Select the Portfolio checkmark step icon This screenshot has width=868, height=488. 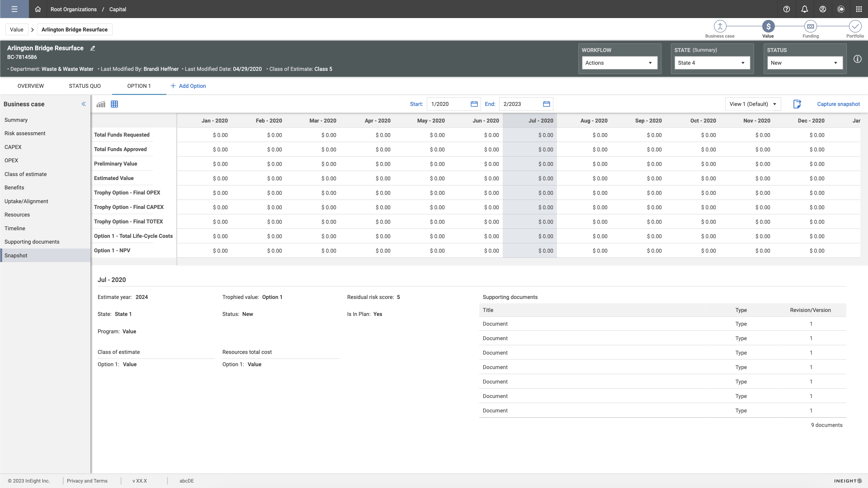855,26
